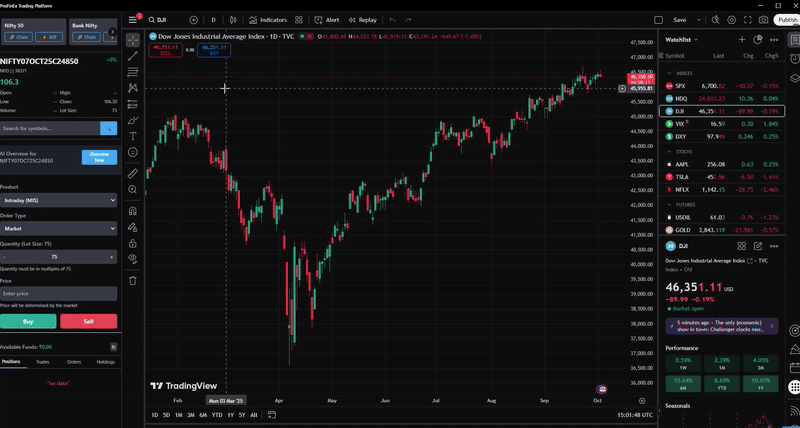800x428 pixels.
Task: Open the XABCD pattern tools
Action: tap(133, 88)
